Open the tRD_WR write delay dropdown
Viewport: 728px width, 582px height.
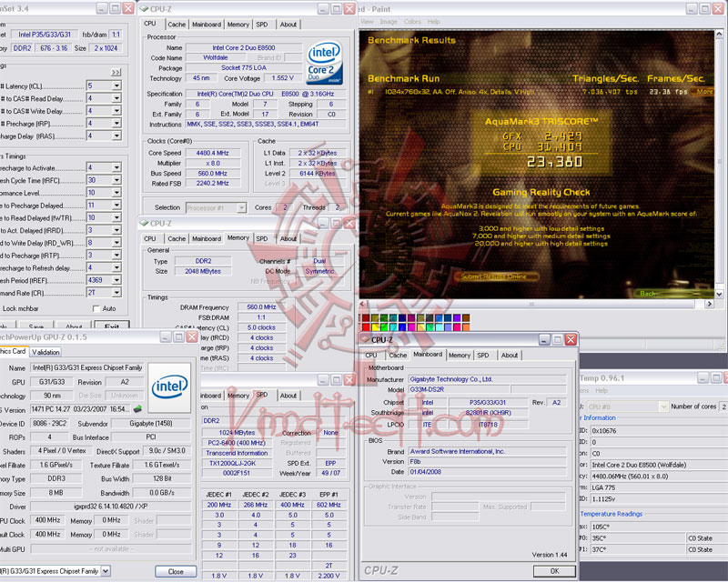(x=116, y=243)
